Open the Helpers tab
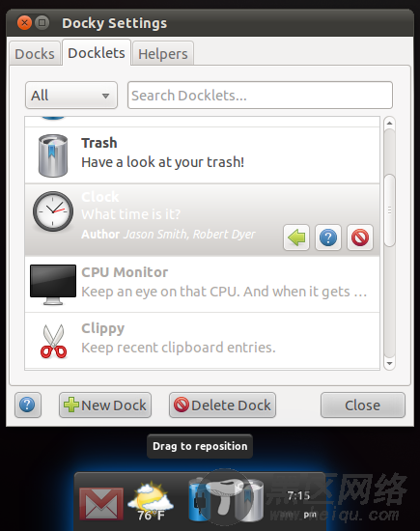The image size is (420, 531). click(x=163, y=53)
